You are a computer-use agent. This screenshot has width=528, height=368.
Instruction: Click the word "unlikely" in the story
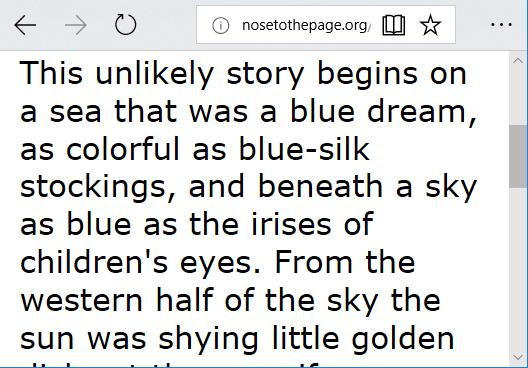point(155,74)
